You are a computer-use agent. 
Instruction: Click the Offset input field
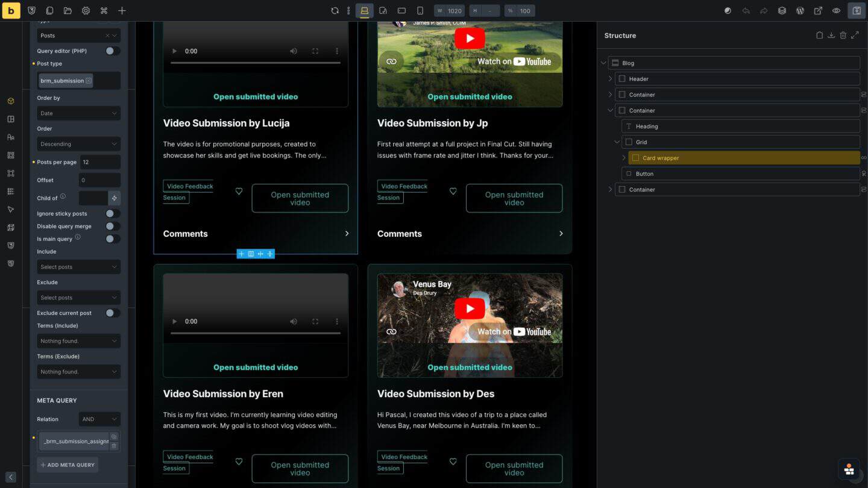[100, 180]
